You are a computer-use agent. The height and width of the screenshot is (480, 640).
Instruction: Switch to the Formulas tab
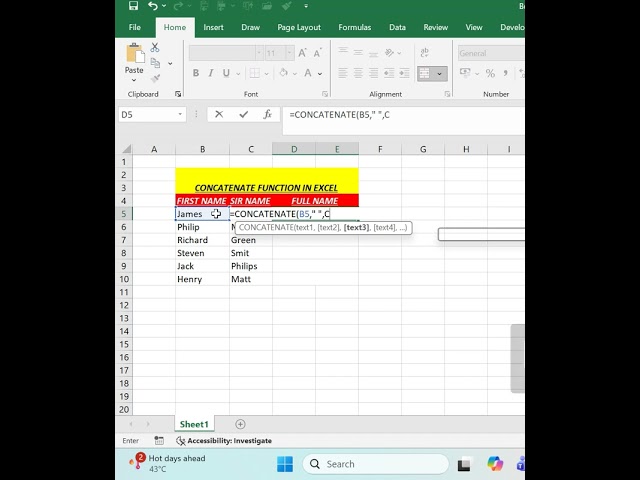355,27
